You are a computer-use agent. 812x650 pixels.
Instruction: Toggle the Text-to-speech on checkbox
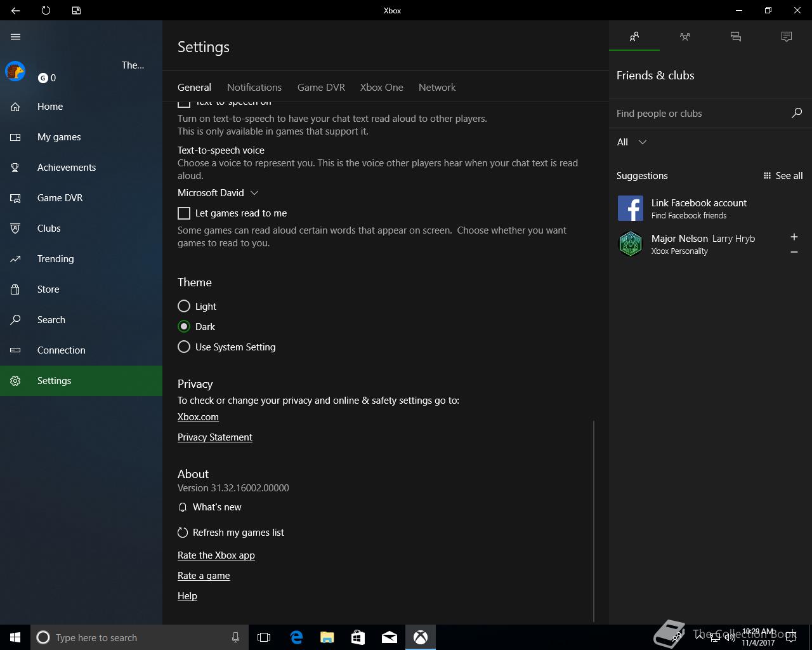point(184,104)
